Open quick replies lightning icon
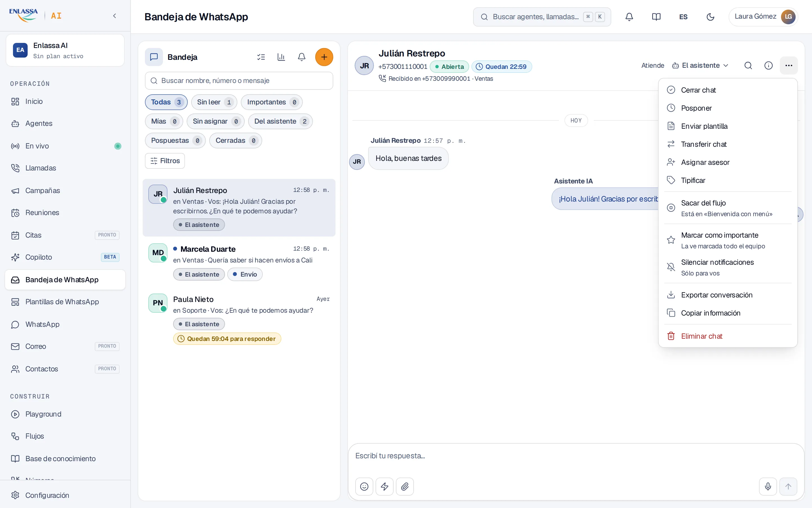812x508 pixels. [385, 486]
